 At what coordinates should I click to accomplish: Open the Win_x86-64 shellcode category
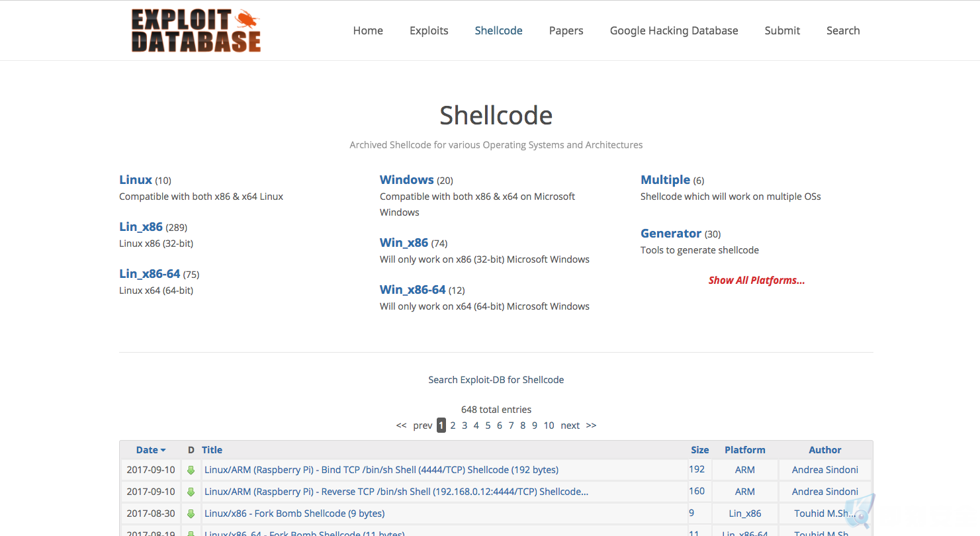413,289
